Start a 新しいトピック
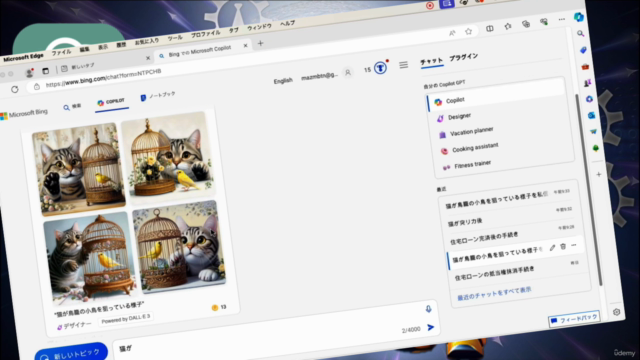 click(x=71, y=353)
